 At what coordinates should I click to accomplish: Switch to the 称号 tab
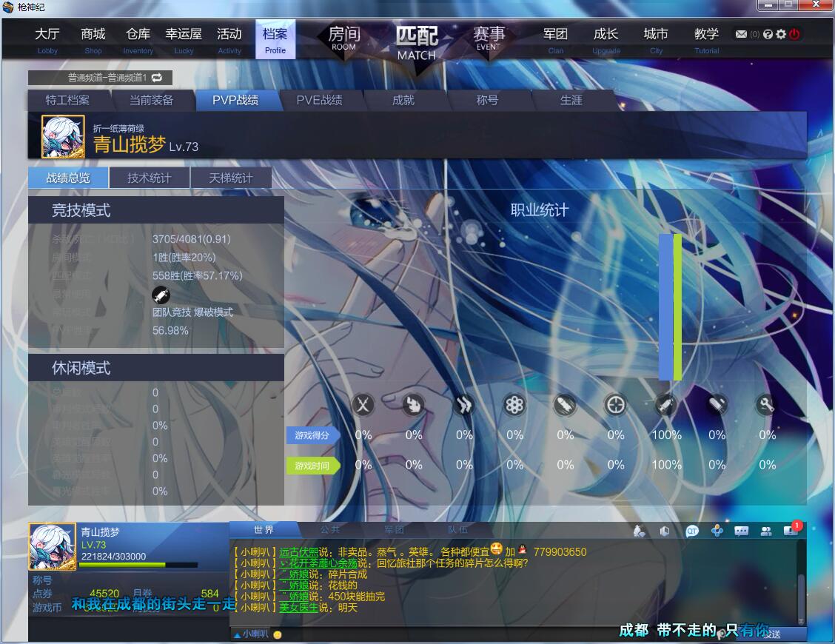point(487,100)
